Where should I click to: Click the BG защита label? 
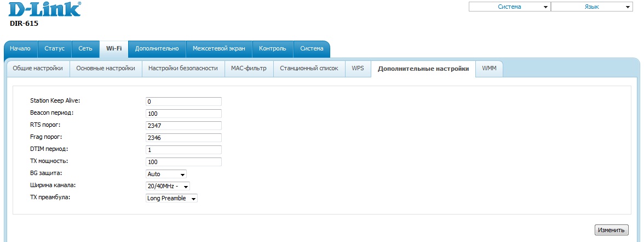[46, 173]
